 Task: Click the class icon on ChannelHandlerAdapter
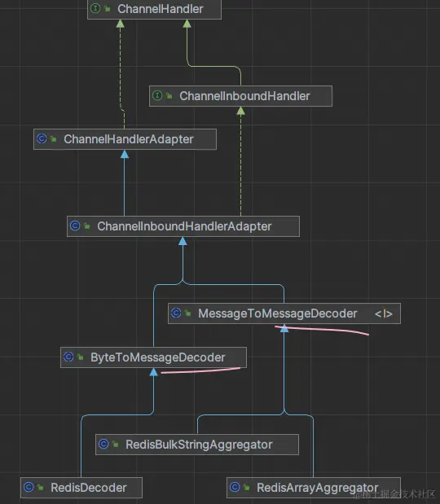tap(42, 138)
